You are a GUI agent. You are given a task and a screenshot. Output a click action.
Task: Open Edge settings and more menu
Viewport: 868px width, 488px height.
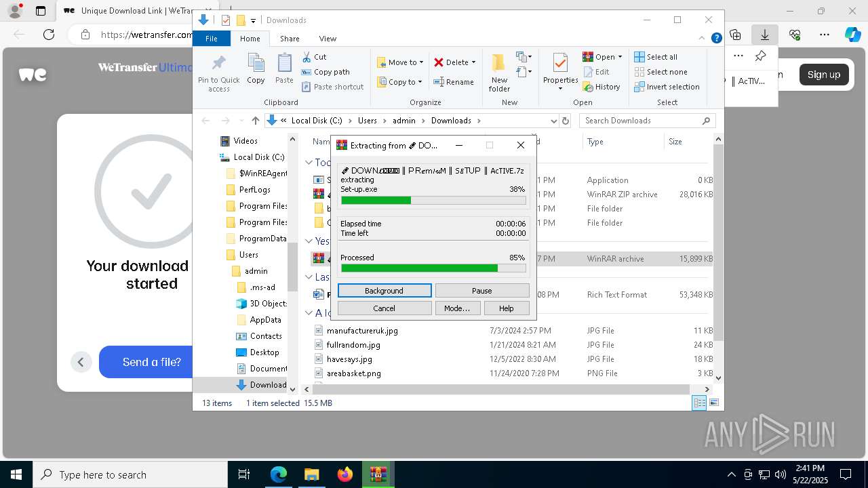click(824, 35)
